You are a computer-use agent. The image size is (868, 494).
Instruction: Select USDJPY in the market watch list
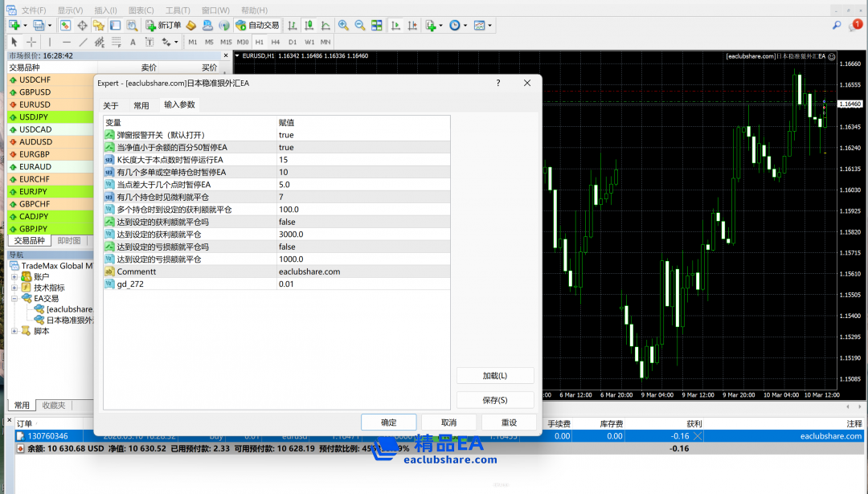click(x=34, y=117)
